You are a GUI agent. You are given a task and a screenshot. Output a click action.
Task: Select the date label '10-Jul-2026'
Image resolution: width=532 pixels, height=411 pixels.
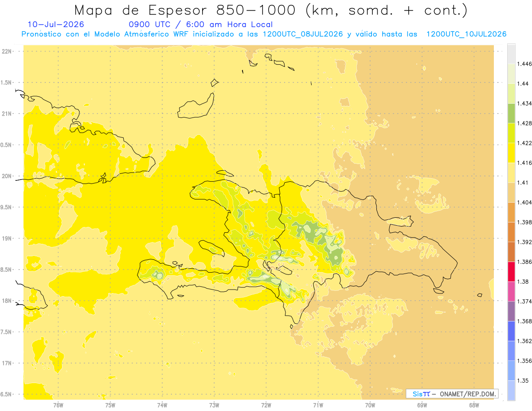[x=56, y=24]
